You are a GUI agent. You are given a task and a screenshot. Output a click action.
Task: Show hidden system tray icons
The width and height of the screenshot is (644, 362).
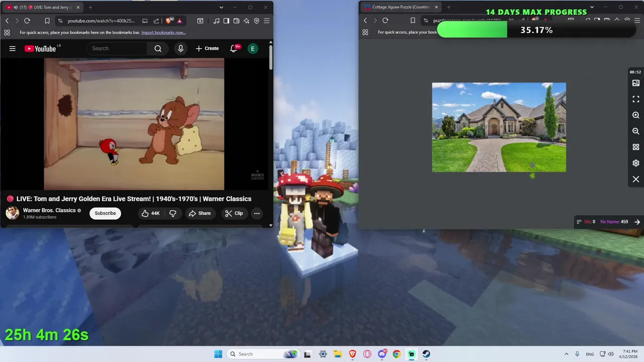click(x=566, y=354)
